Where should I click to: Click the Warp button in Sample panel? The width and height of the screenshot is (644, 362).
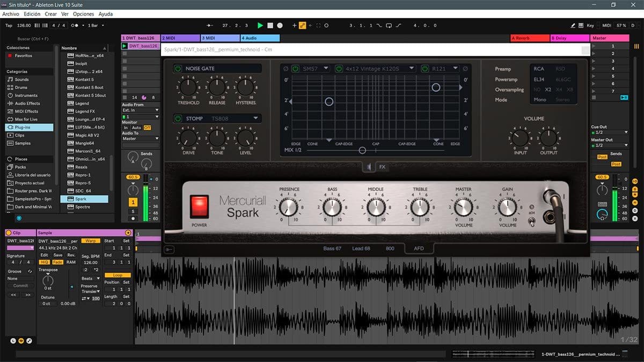90,241
